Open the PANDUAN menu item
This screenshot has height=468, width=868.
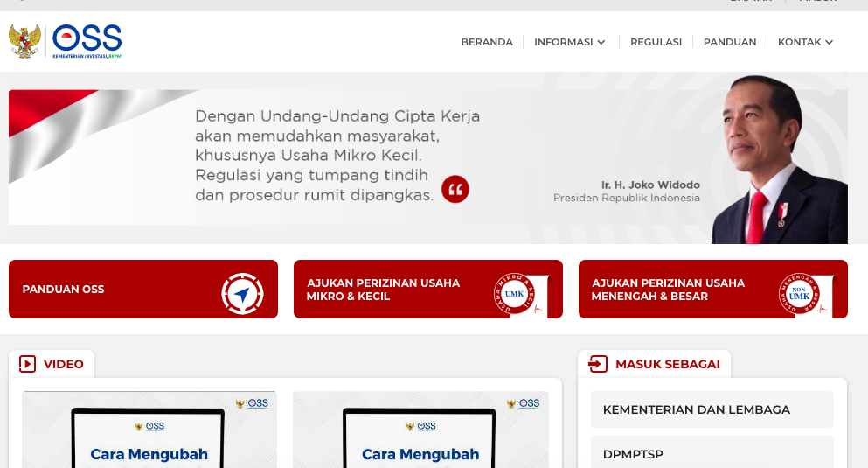click(730, 42)
